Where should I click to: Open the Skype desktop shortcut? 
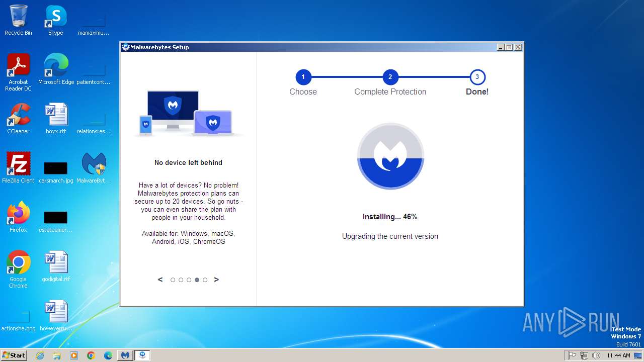click(x=56, y=20)
